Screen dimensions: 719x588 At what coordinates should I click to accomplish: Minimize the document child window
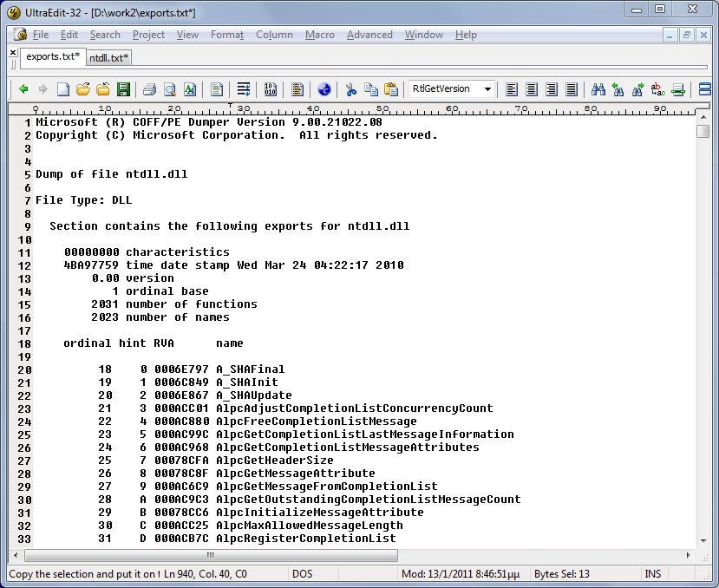pyautogui.click(x=670, y=35)
